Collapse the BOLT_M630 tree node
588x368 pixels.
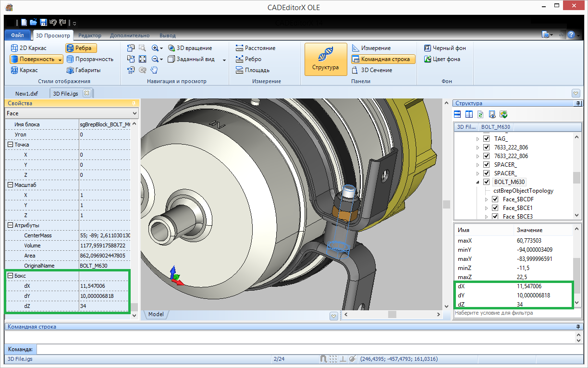click(x=478, y=182)
